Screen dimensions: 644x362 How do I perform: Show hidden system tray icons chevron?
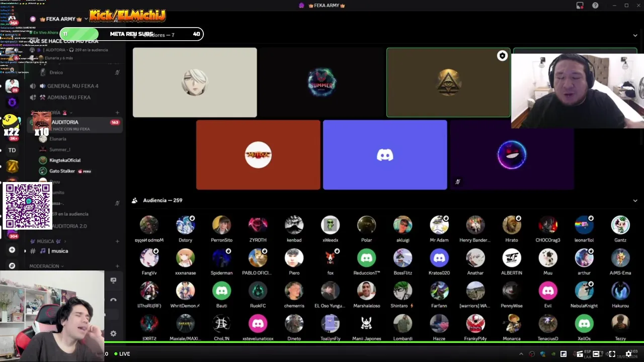(521, 354)
